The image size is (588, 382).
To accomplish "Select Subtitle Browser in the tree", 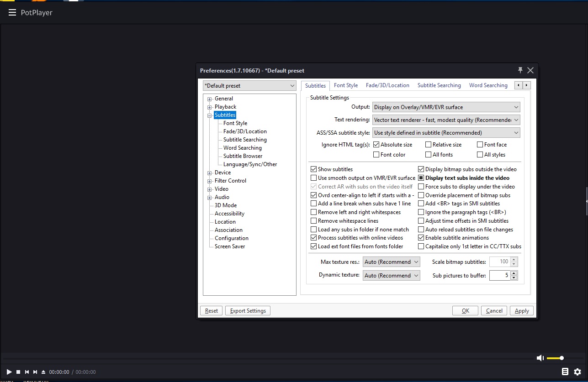I will point(243,156).
